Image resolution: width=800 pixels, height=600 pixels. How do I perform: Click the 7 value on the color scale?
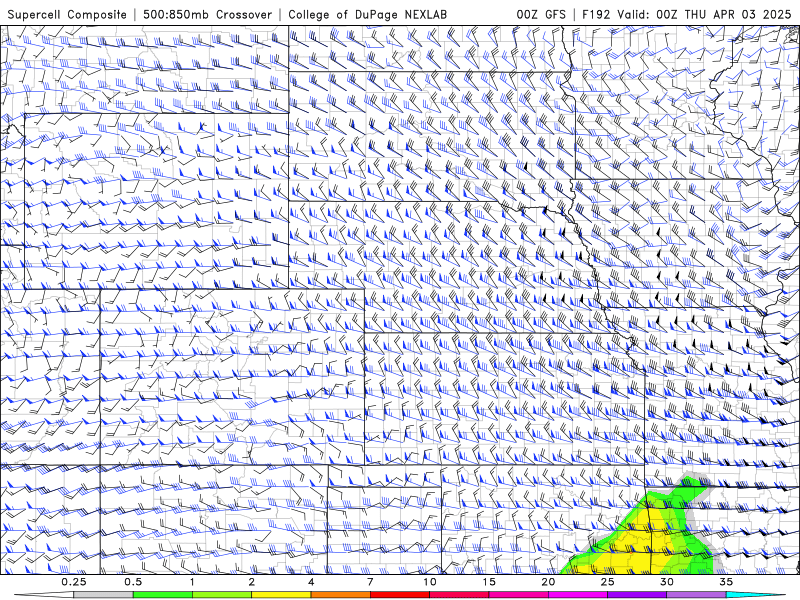point(370,582)
